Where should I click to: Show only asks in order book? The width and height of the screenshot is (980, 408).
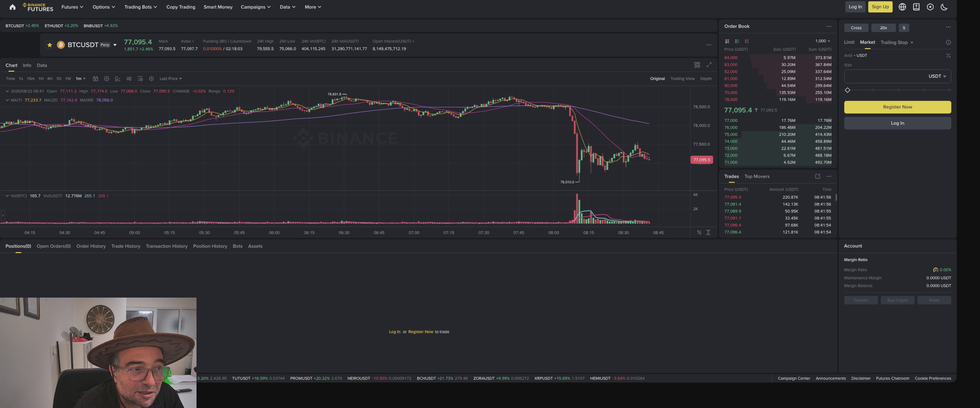747,41
